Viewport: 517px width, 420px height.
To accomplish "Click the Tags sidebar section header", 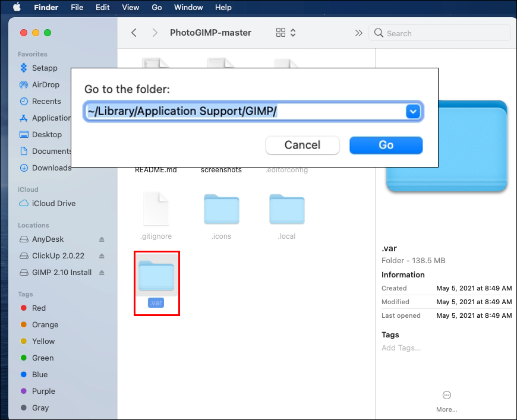I will click(x=26, y=294).
